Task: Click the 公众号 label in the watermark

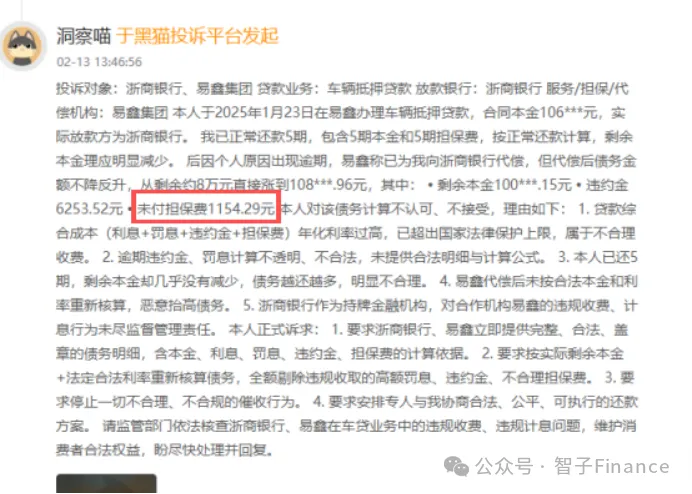Action: click(x=504, y=467)
